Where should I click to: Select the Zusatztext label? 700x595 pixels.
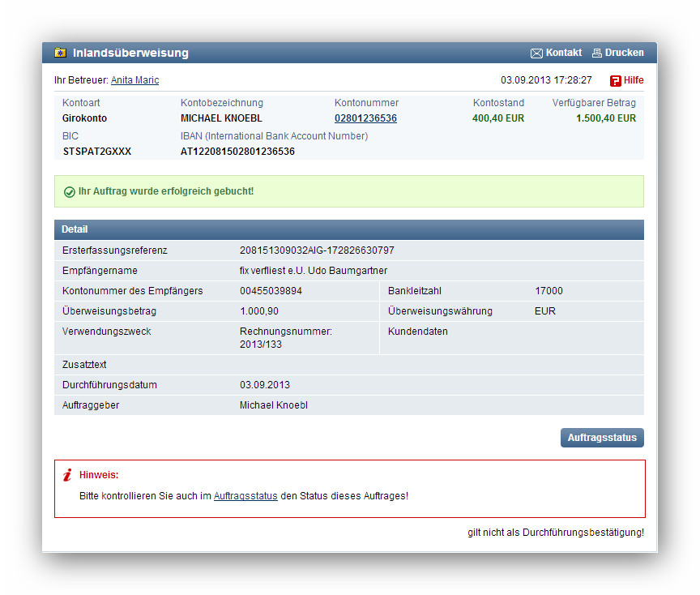(x=84, y=365)
